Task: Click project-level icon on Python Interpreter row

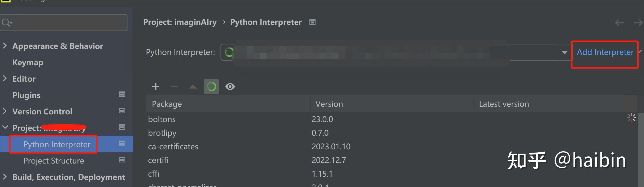Action: (x=122, y=143)
